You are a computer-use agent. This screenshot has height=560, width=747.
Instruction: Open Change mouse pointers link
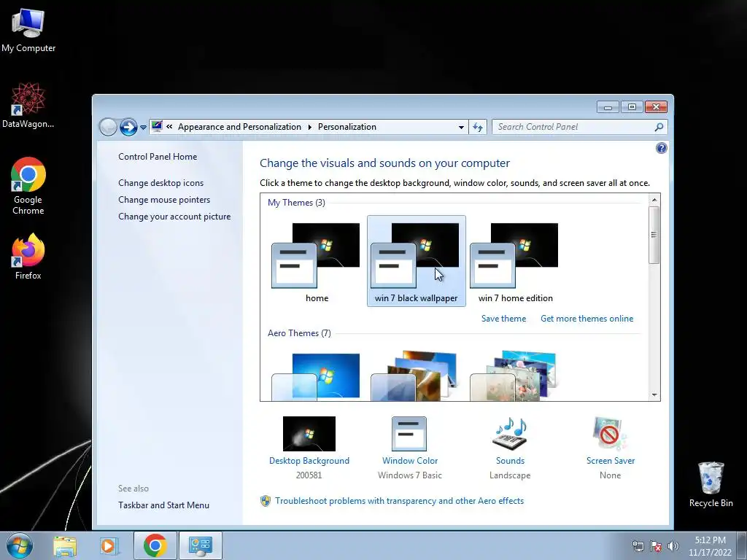(x=164, y=200)
